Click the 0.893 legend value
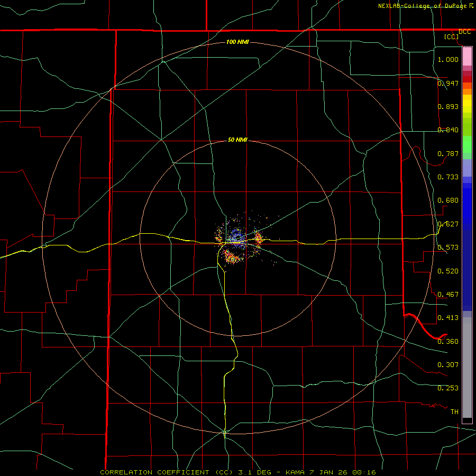Image resolution: width=476 pixels, height=476 pixels. click(x=448, y=106)
